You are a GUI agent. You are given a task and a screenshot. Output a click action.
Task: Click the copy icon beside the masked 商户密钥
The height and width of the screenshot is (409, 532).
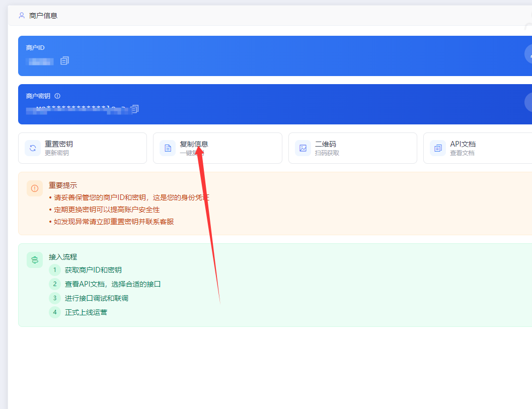[x=134, y=109]
